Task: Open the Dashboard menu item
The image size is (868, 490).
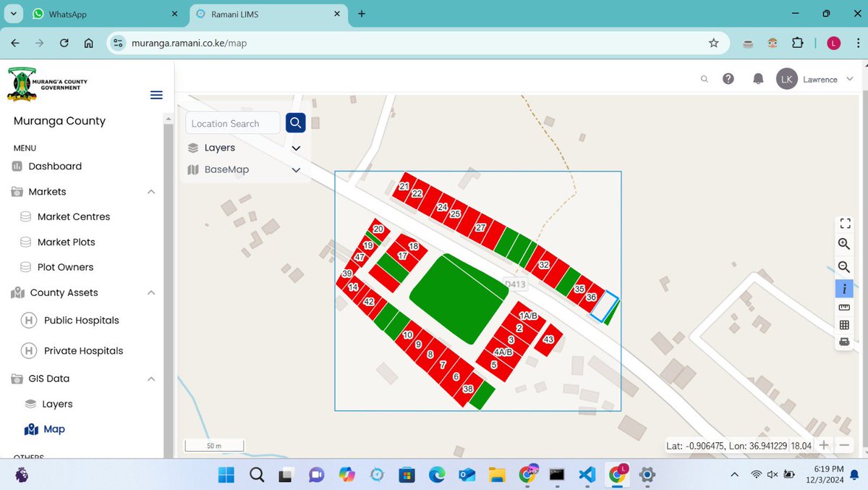Action: pyautogui.click(x=55, y=166)
